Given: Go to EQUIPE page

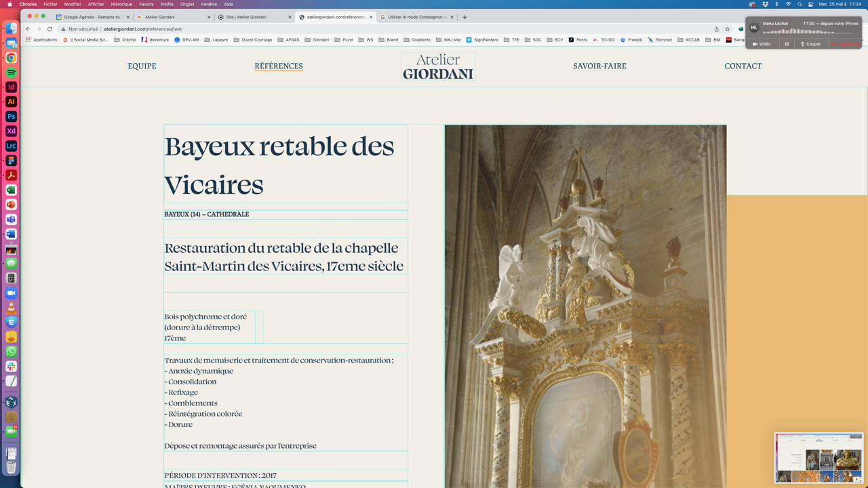Looking at the screenshot, I should (x=142, y=66).
